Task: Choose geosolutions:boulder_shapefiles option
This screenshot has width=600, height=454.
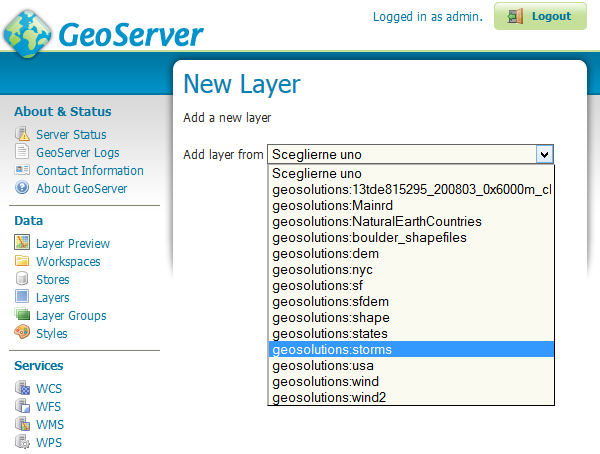Action: [411, 238]
